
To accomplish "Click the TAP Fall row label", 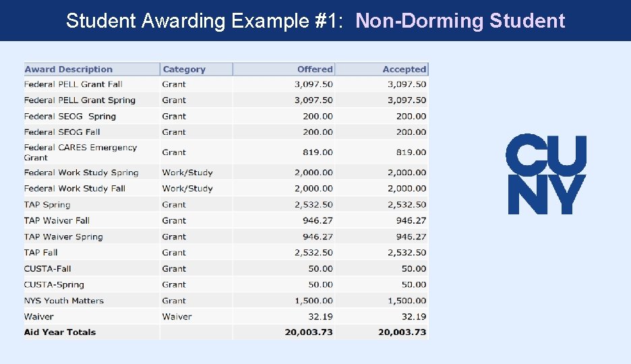I will point(40,253).
